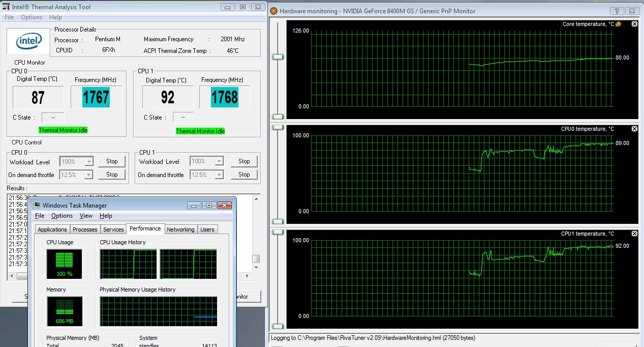
Task: Switch to the Users tab
Action: tap(207, 229)
